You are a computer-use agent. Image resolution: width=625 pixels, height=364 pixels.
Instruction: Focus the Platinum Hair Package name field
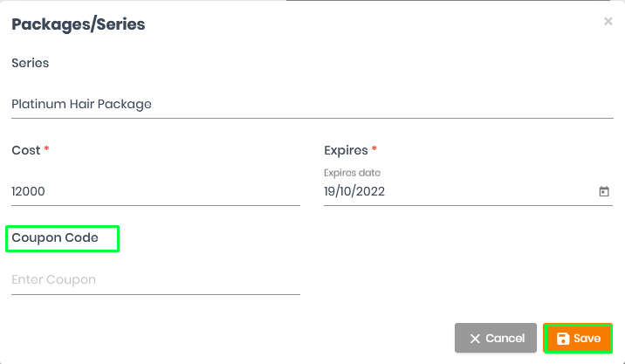pyautogui.click(x=312, y=105)
